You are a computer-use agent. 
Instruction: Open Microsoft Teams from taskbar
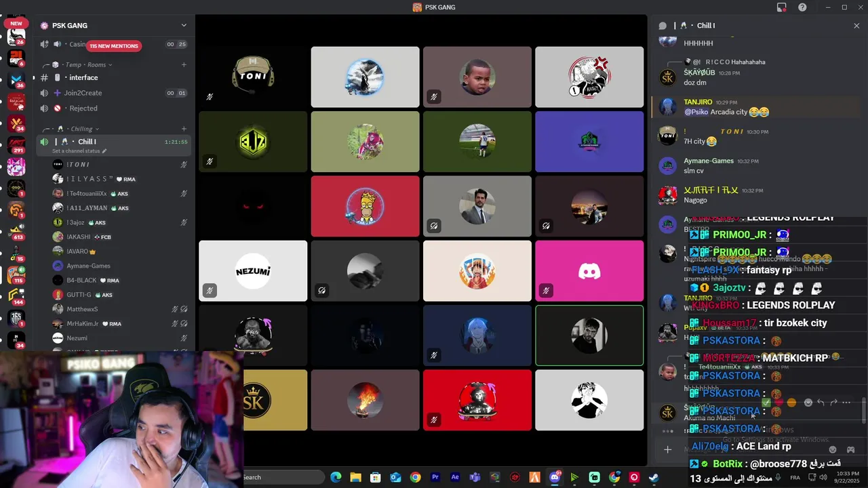475,477
